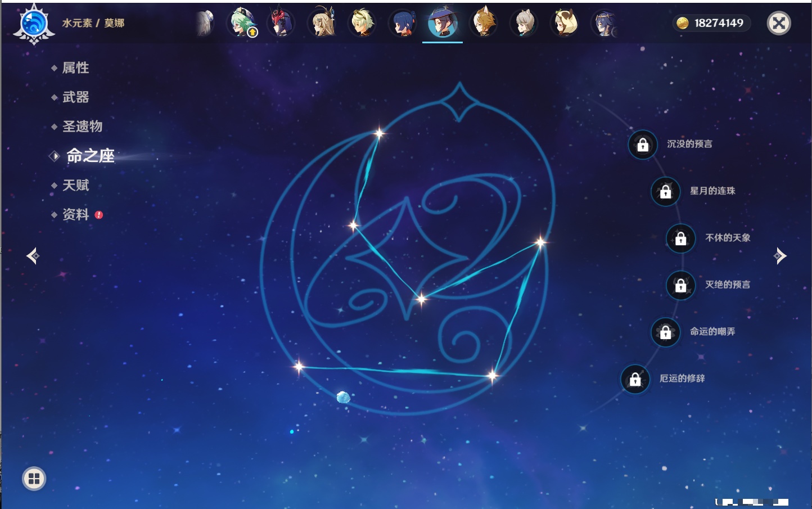Viewport: 812px width, 509px height.
Task: Select character portrait wearing red tengu mask
Action: point(281,23)
